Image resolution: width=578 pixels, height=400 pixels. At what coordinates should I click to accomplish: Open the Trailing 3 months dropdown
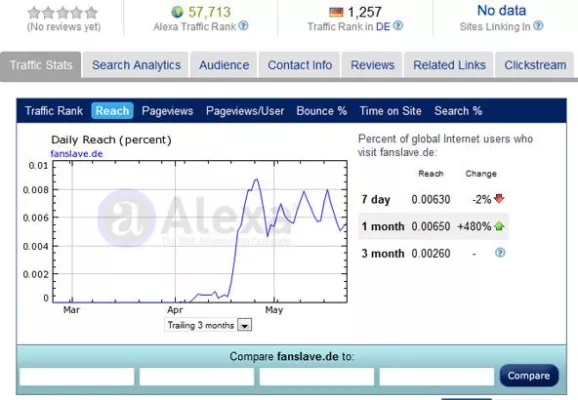208,325
